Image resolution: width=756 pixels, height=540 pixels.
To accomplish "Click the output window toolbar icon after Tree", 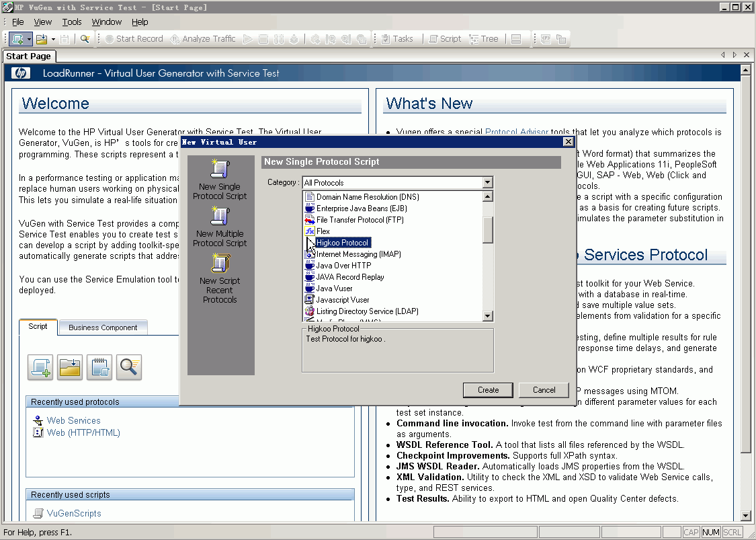I will tap(516, 39).
